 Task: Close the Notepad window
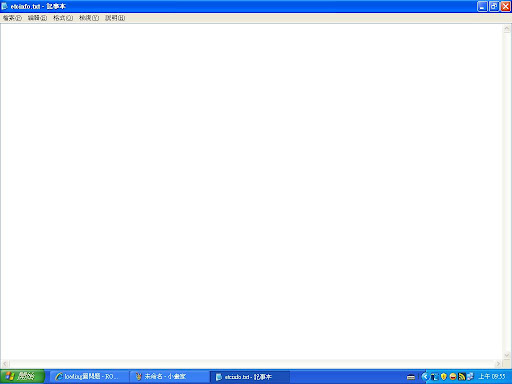[x=505, y=6]
